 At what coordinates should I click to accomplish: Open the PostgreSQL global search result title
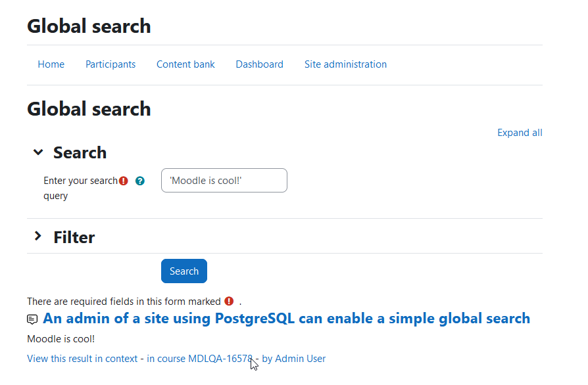[287, 319]
